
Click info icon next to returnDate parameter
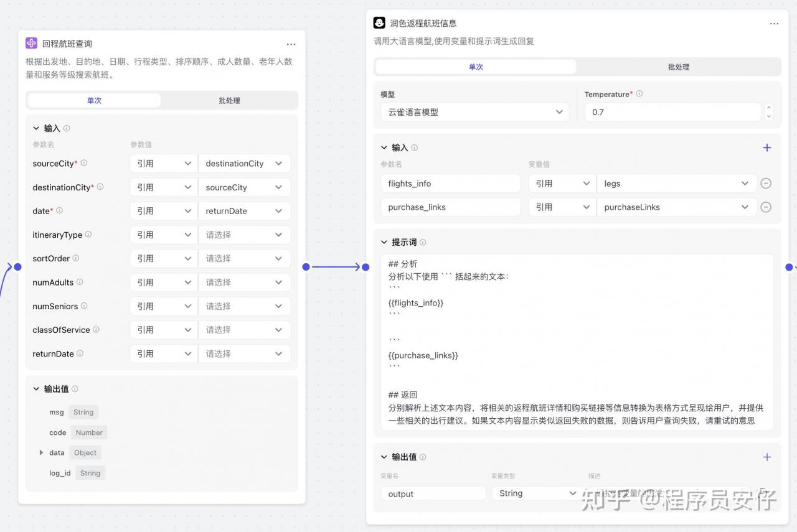[80, 353]
